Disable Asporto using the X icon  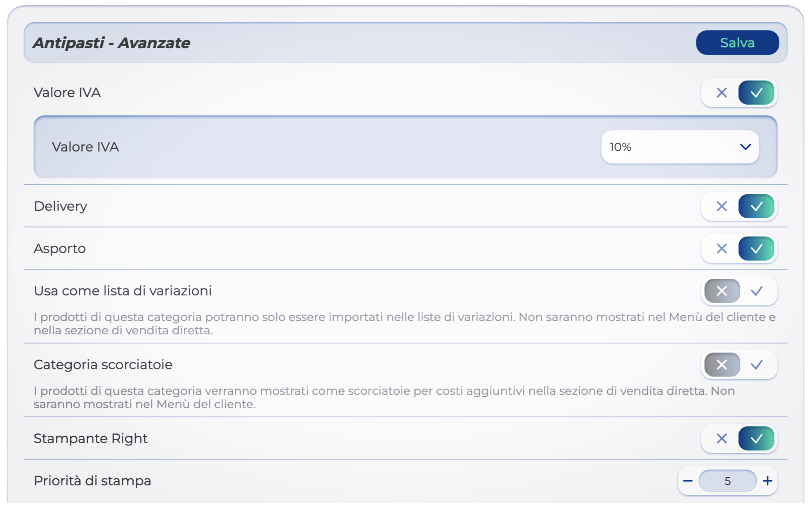pos(721,248)
